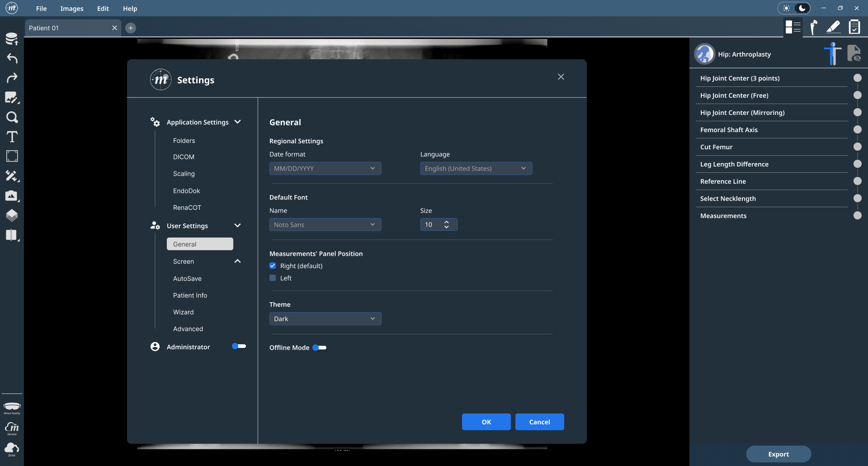Click the undo arrow icon
868x466 pixels.
coord(12,58)
